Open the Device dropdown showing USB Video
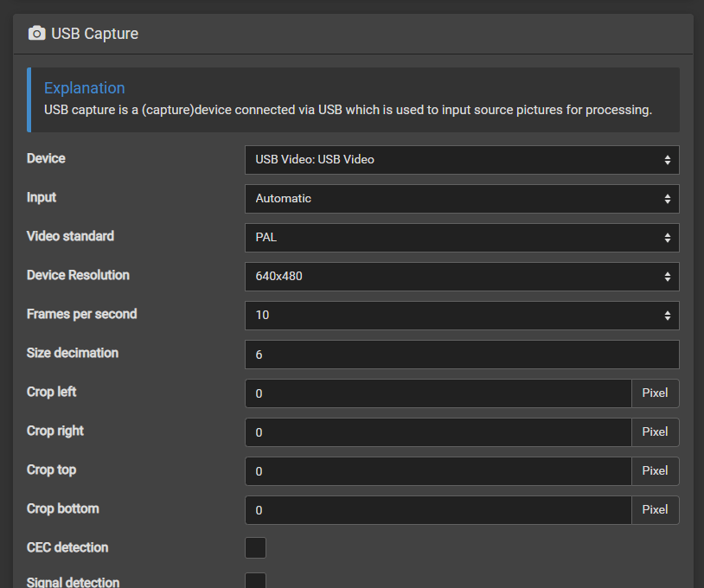This screenshot has width=704, height=588. pyautogui.click(x=462, y=160)
